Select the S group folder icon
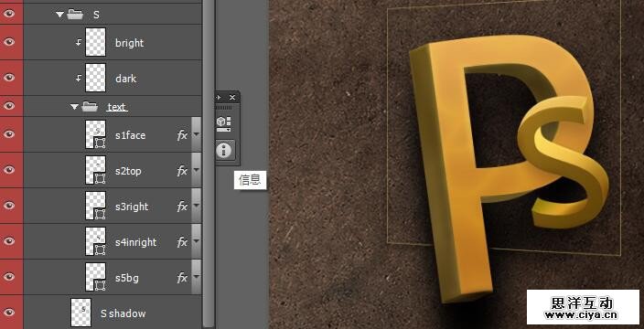 (75, 15)
